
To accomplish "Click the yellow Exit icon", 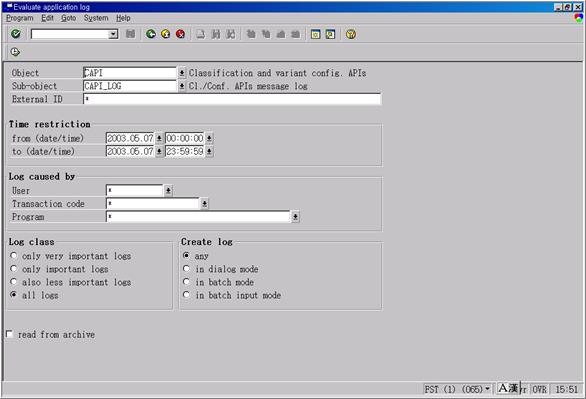I will 166,34.
